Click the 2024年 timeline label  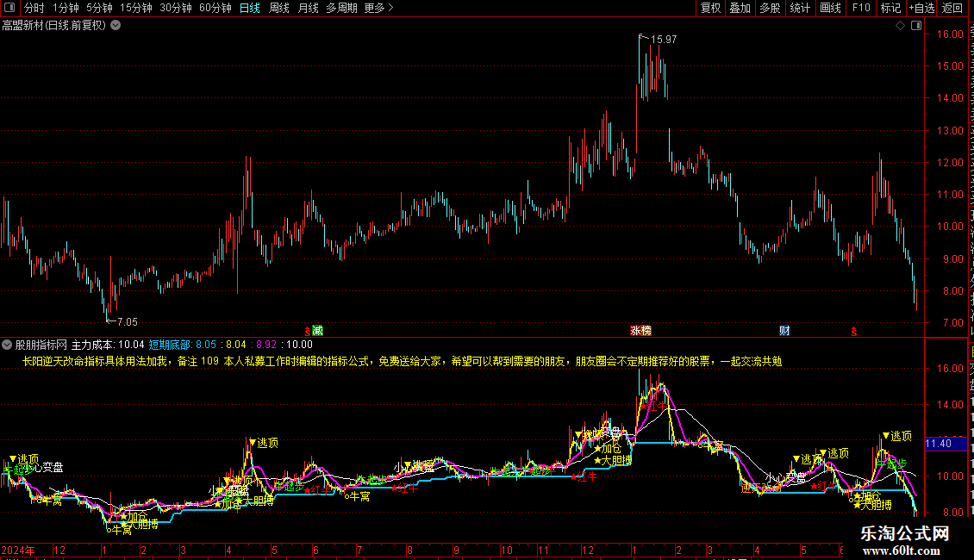tap(18, 550)
